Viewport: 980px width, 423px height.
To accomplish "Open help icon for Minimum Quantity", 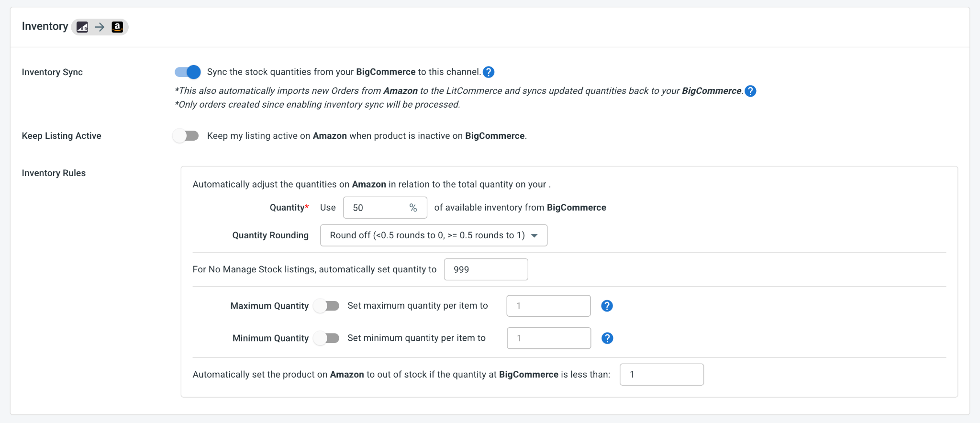I will coord(607,338).
